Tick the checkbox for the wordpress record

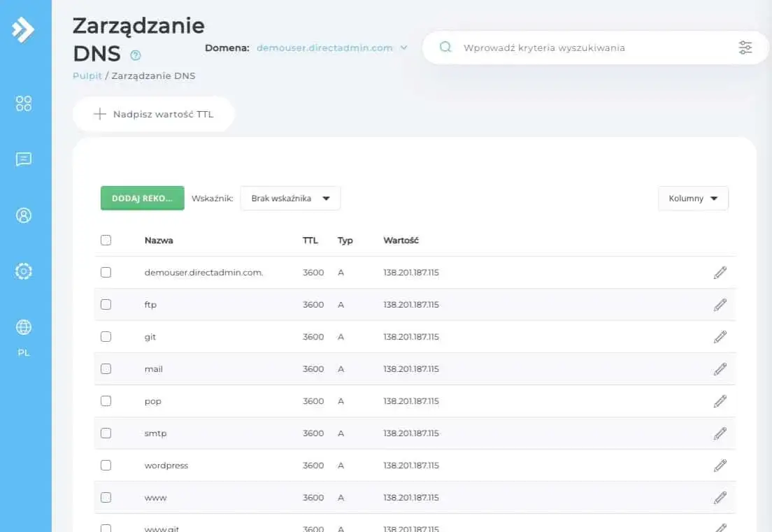(x=106, y=465)
